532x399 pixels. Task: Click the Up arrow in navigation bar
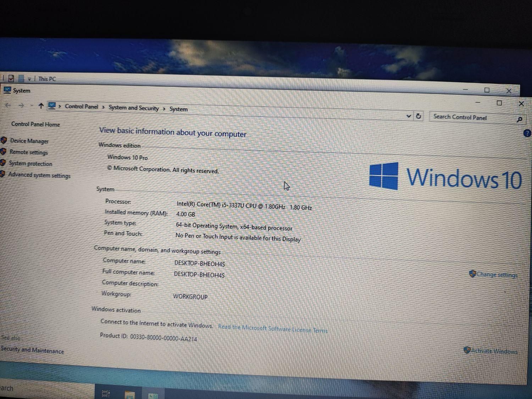click(x=41, y=106)
